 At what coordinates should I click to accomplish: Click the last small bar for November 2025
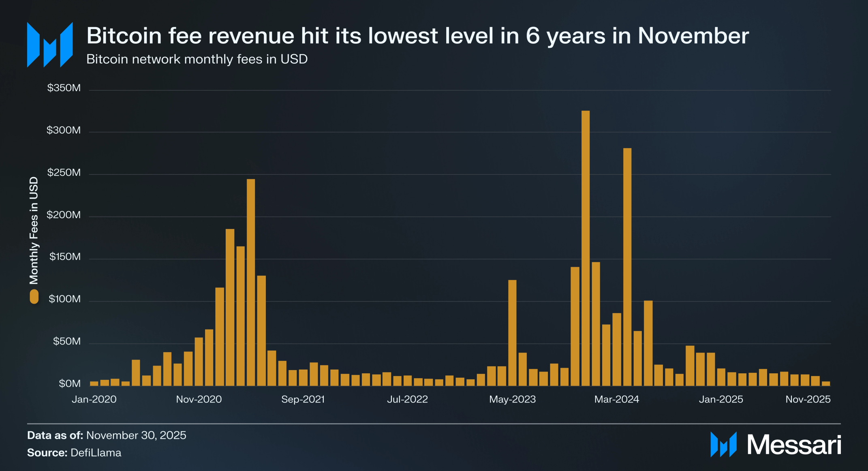coord(825,383)
